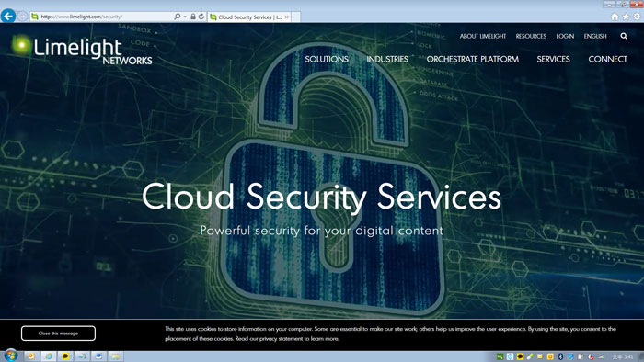
Task: Click the Close this message button
Action: pyautogui.click(x=58, y=334)
